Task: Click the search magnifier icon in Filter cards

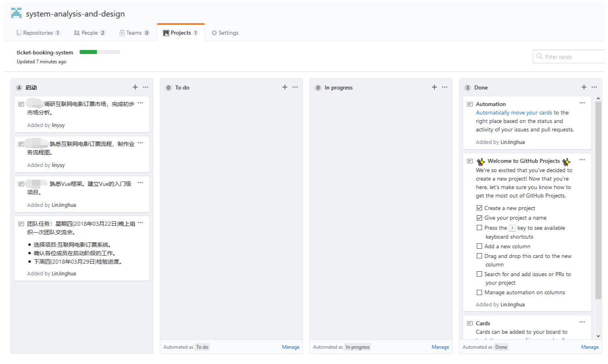Action: (539, 56)
